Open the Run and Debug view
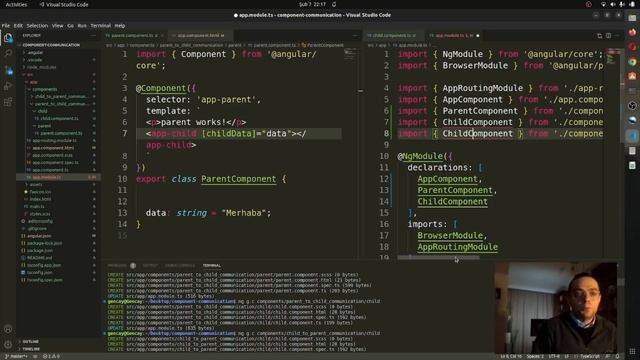Screen dimensions: 640x360 click(x=8, y=86)
